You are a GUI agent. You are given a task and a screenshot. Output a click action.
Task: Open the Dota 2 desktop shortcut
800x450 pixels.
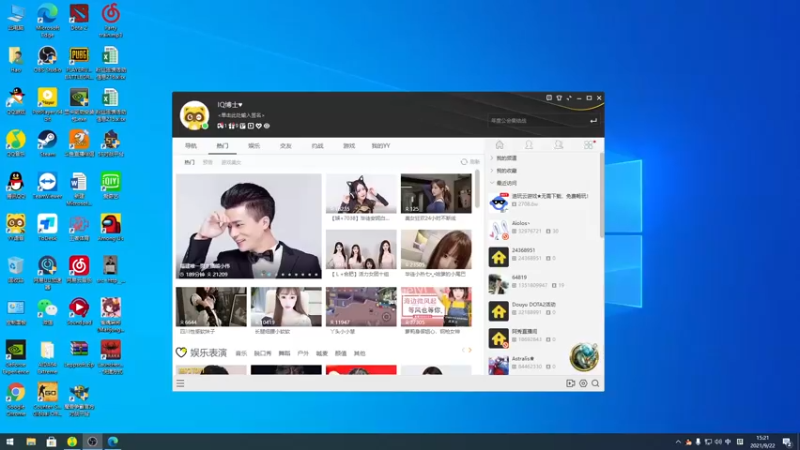[79, 18]
